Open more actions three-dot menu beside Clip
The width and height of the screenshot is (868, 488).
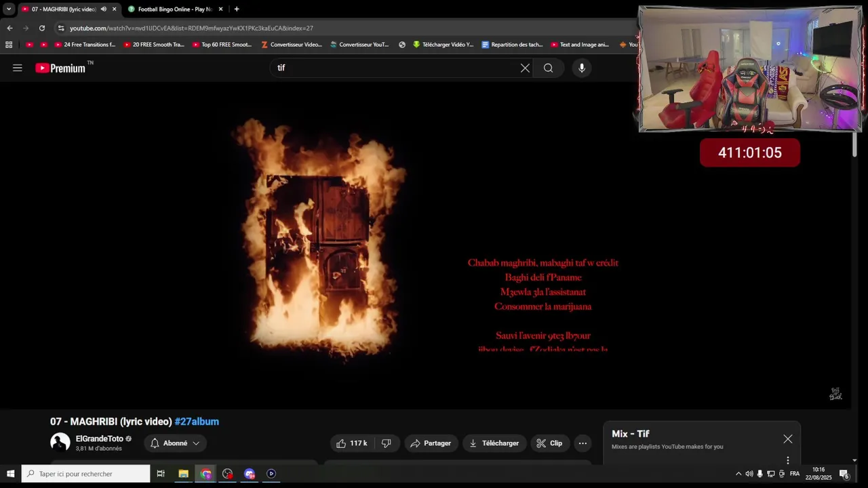pyautogui.click(x=583, y=443)
